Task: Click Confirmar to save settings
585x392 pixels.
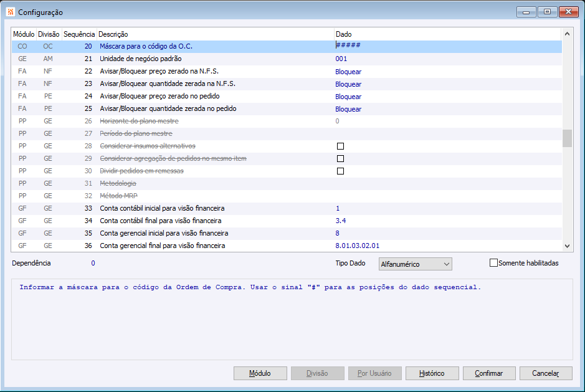Action: pos(488,373)
